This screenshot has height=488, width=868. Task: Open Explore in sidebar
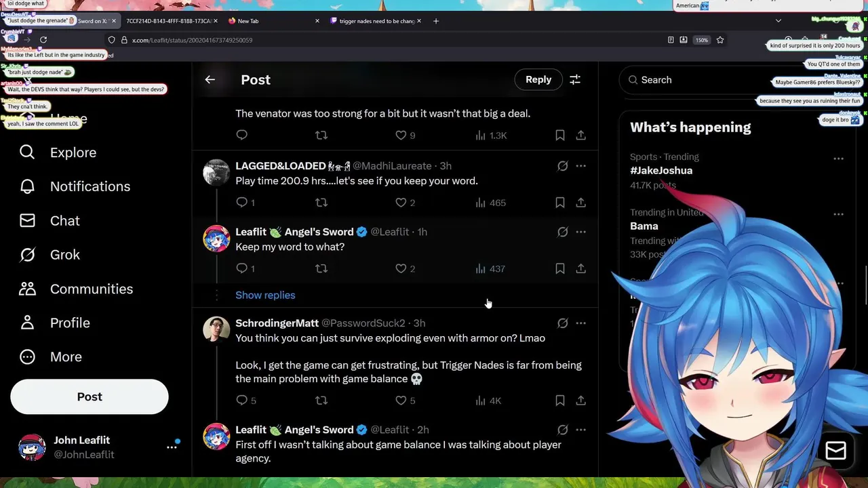pos(58,152)
